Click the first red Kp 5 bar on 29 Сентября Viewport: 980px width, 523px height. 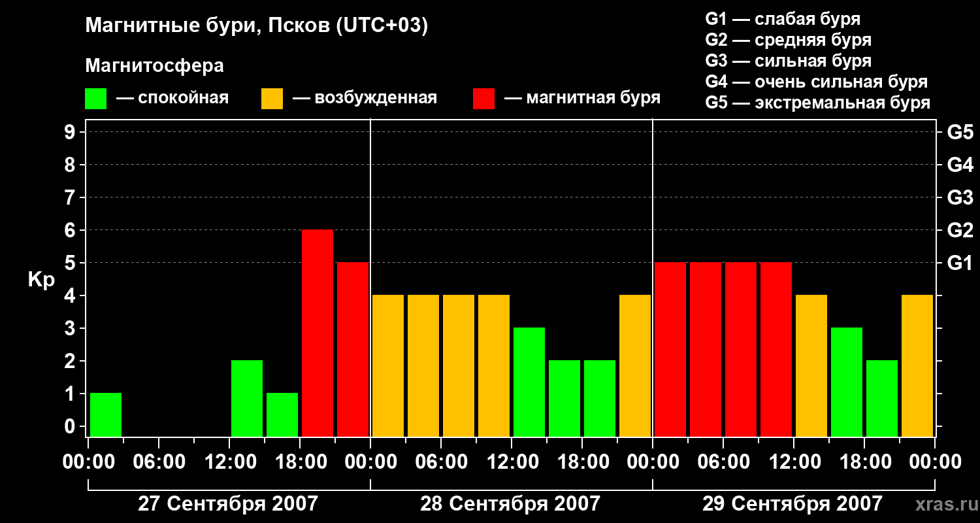[x=670, y=349]
